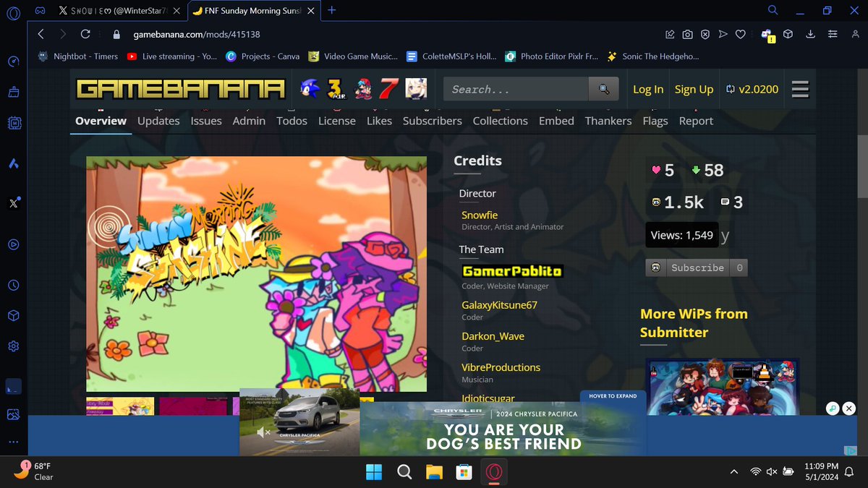The image size is (868, 488).
Task: Open notifications bell in taskbar
Action: [849, 472]
